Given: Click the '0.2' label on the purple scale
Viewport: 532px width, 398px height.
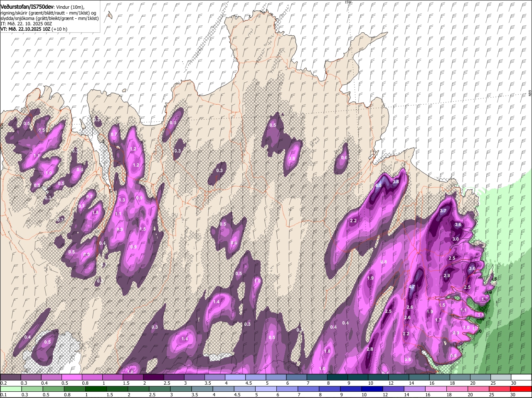Looking at the screenshot, I should (3, 383).
